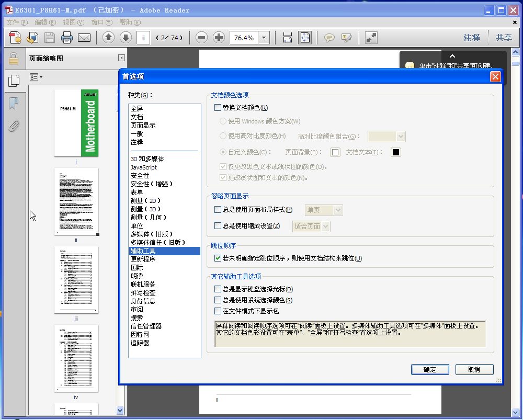Viewport: 523px width, 420px height.
Task: Select the page ii thumbnail
Action: (x=76, y=202)
